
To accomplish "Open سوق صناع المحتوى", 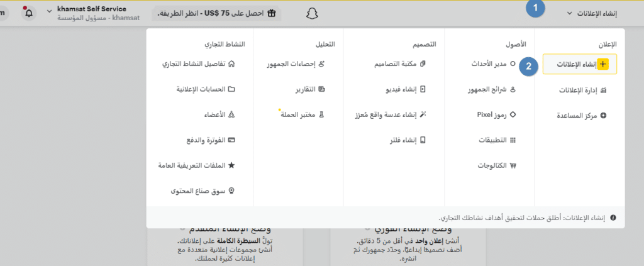I will 203,191.
